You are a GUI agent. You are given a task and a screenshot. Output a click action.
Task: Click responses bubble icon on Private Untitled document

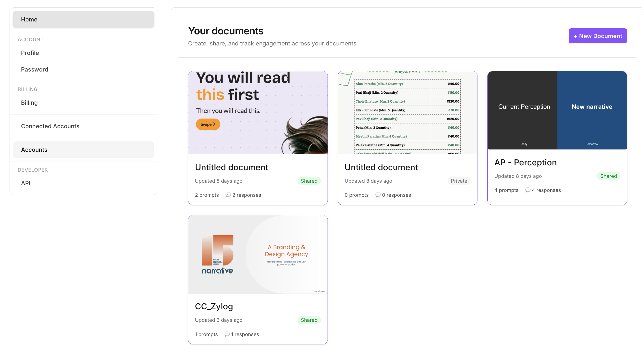pyautogui.click(x=377, y=195)
